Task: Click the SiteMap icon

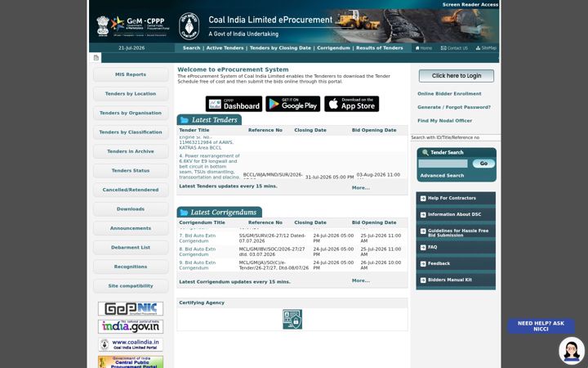Action: point(478,48)
